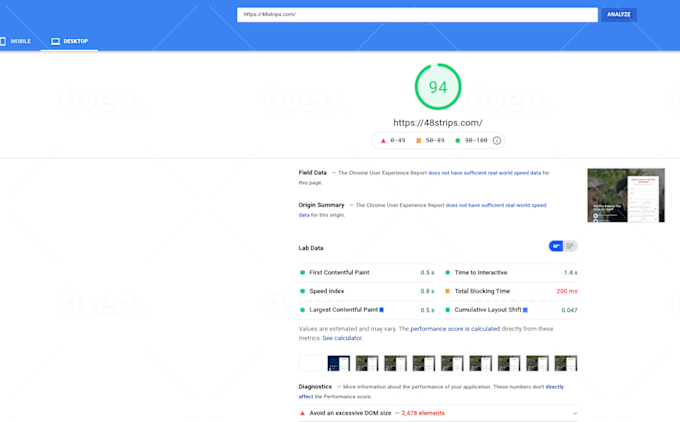Click the orange square 50-89 legend icon
The width and height of the screenshot is (680, 422).
418,141
